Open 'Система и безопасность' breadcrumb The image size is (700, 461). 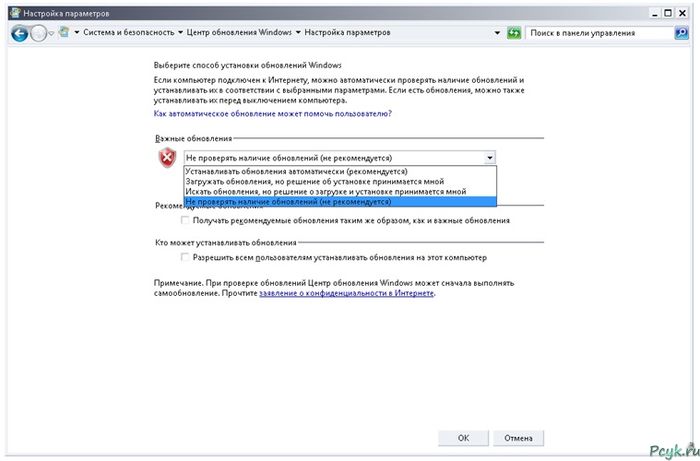pyautogui.click(x=129, y=33)
